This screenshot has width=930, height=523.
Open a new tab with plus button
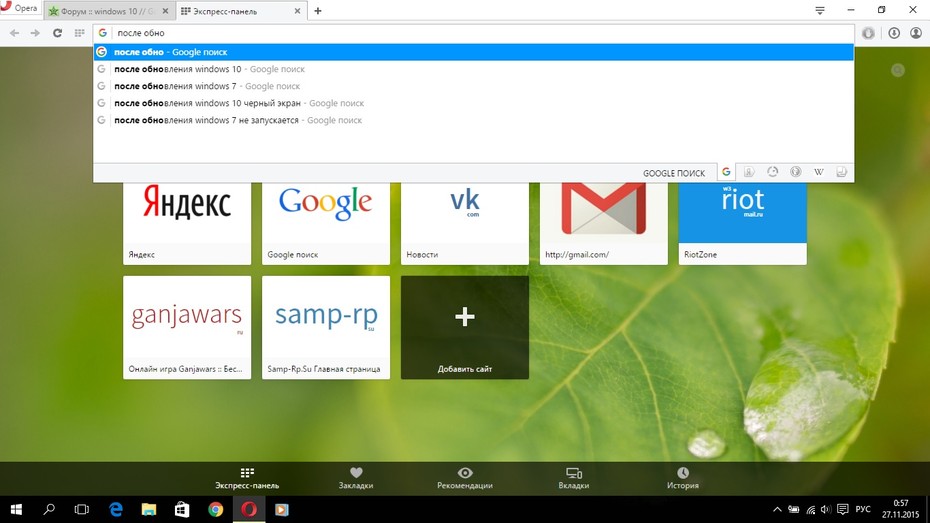coord(318,11)
